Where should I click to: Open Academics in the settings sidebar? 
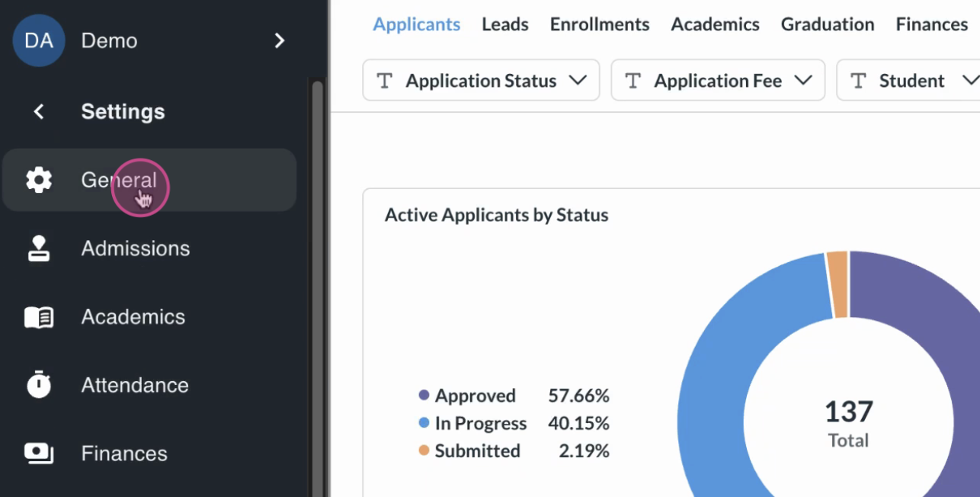coord(149,317)
